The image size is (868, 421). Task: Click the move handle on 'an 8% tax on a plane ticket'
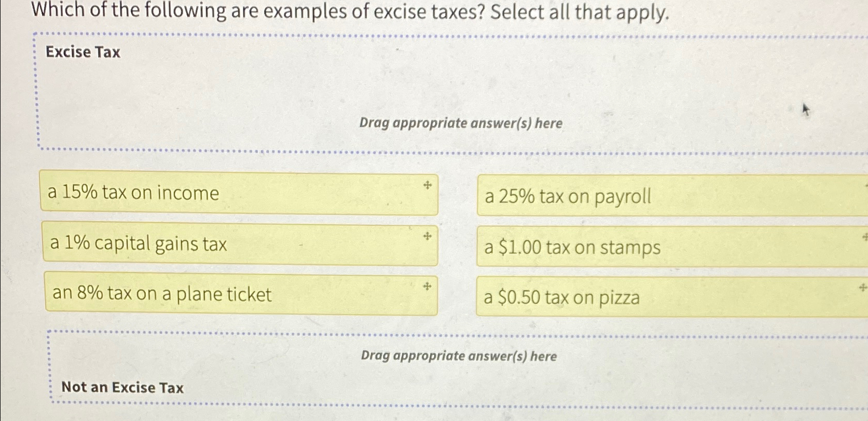pyautogui.click(x=427, y=286)
